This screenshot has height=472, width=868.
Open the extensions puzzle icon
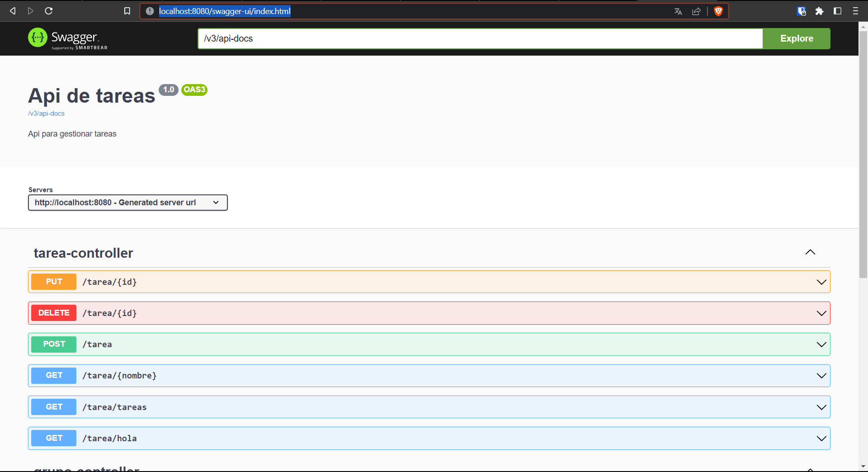(x=819, y=11)
